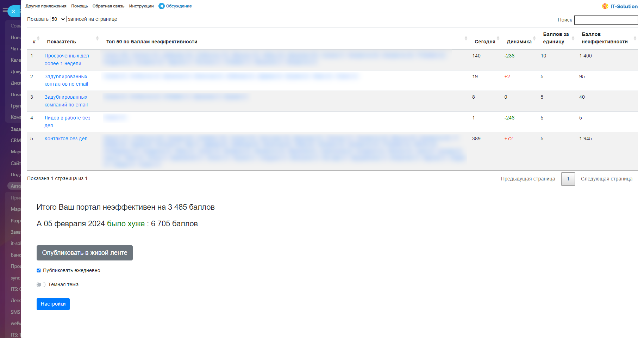Click the Сегодня value 19
Viewport: 644px width, 338px height.
pos(475,76)
